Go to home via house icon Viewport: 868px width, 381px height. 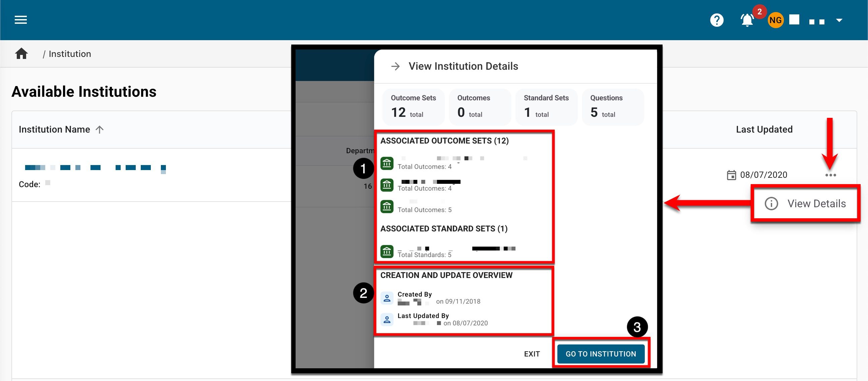[x=21, y=54]
